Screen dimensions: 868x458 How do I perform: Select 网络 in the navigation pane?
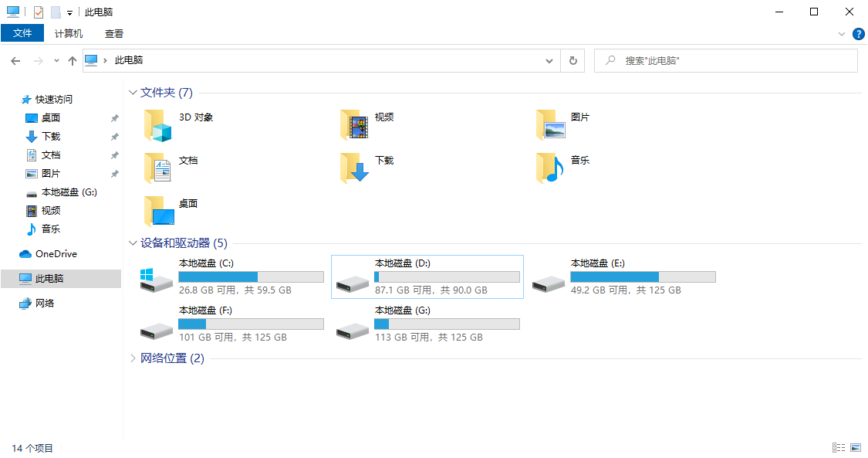tap(44, 303)
